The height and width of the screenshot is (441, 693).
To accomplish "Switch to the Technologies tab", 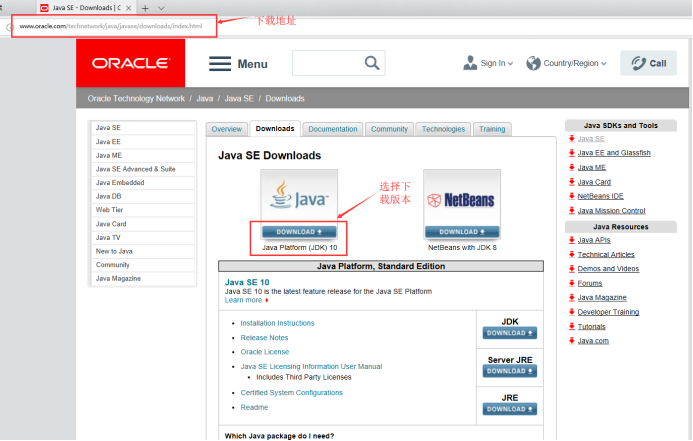I will (443, 129).
